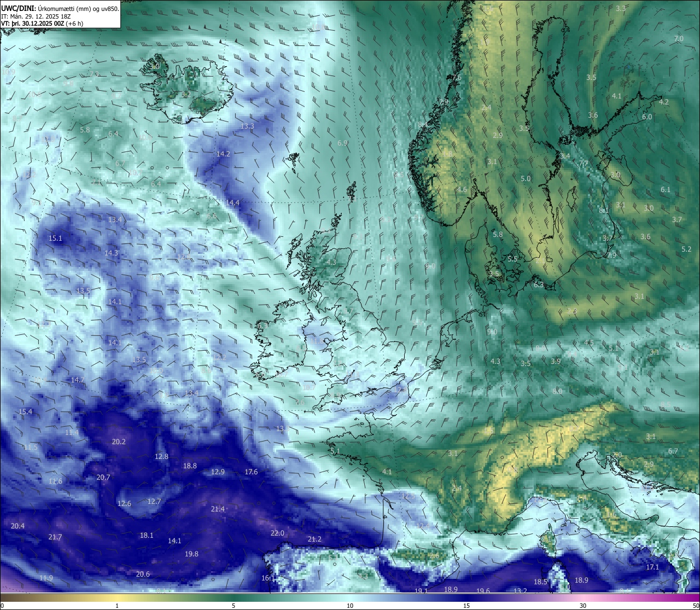Click the '5' tick label on the color scale
Image resolution: width=700 pixels, height=610 pixels.
[234, 606]
